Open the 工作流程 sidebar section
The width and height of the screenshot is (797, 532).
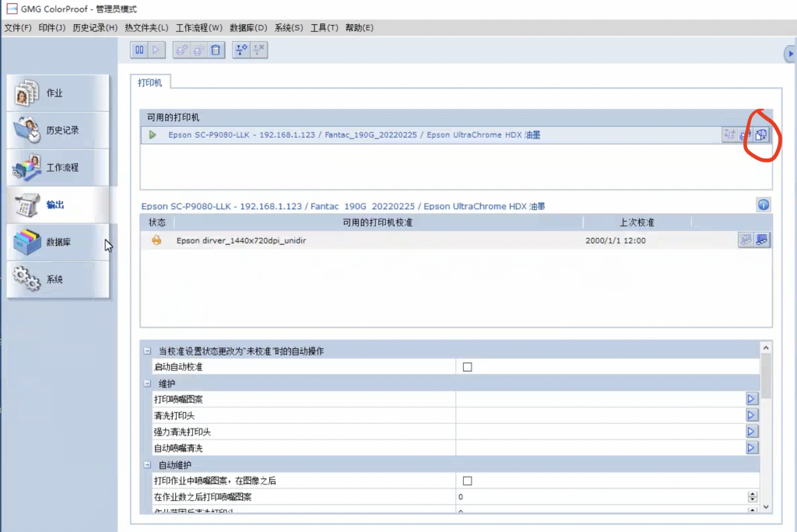[x=58, y=167]
